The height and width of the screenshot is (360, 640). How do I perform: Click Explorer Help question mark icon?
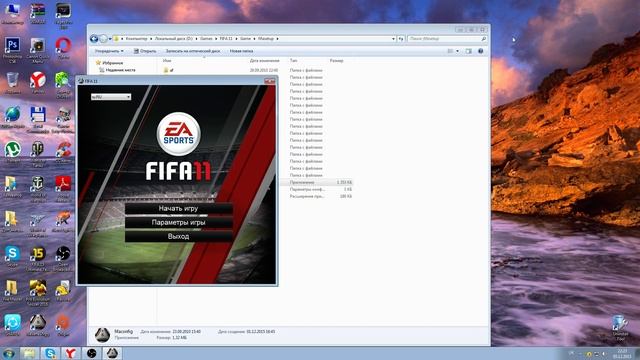tap(480, 51)
